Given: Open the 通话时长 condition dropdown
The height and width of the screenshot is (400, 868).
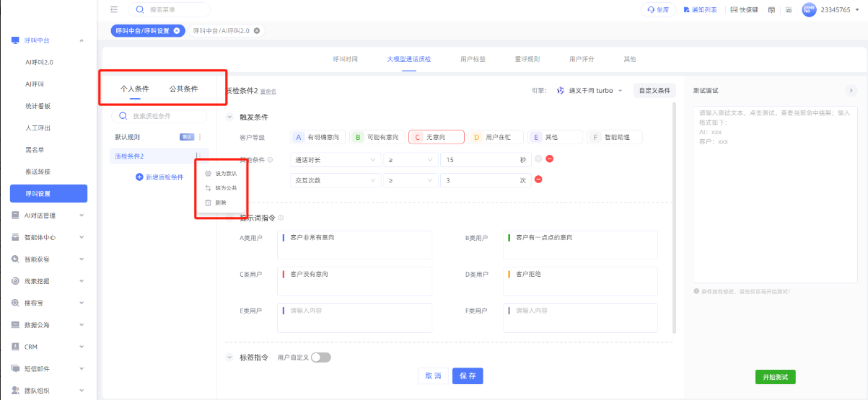Looking at the screenshot, I should tap(335, 159).
